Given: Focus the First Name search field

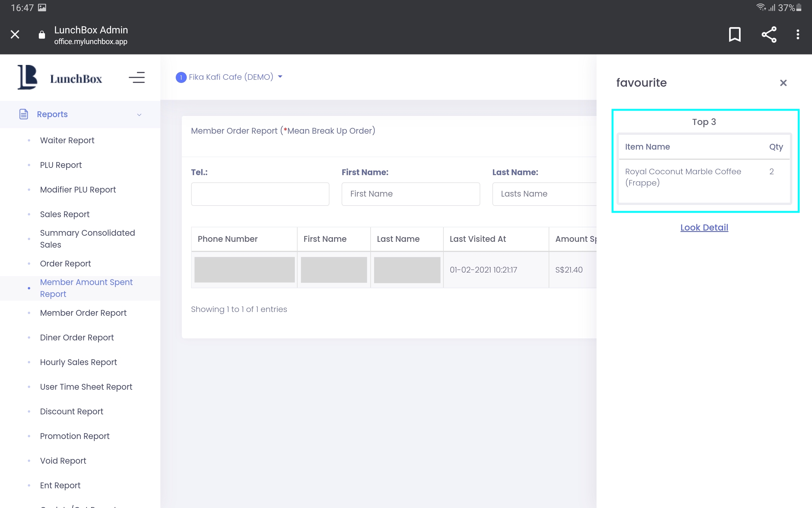Looking at the screenshot, I should (x=410, y=194).
